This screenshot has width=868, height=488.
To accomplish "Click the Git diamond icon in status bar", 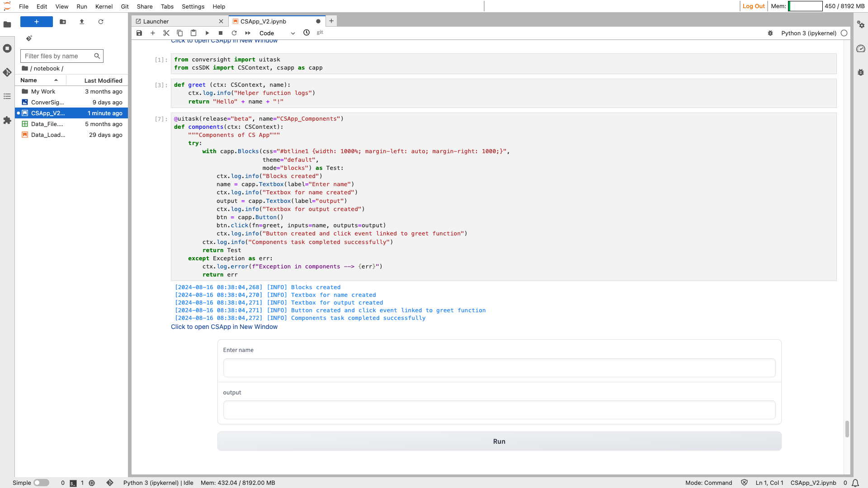I will tap(110, 483).
